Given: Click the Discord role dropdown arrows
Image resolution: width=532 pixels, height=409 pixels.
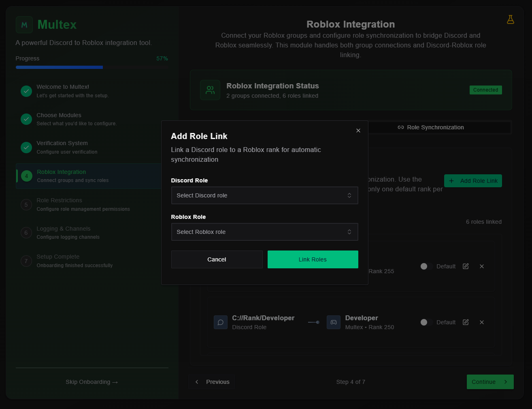Looking at the screenshot, I should pos(349,195).
